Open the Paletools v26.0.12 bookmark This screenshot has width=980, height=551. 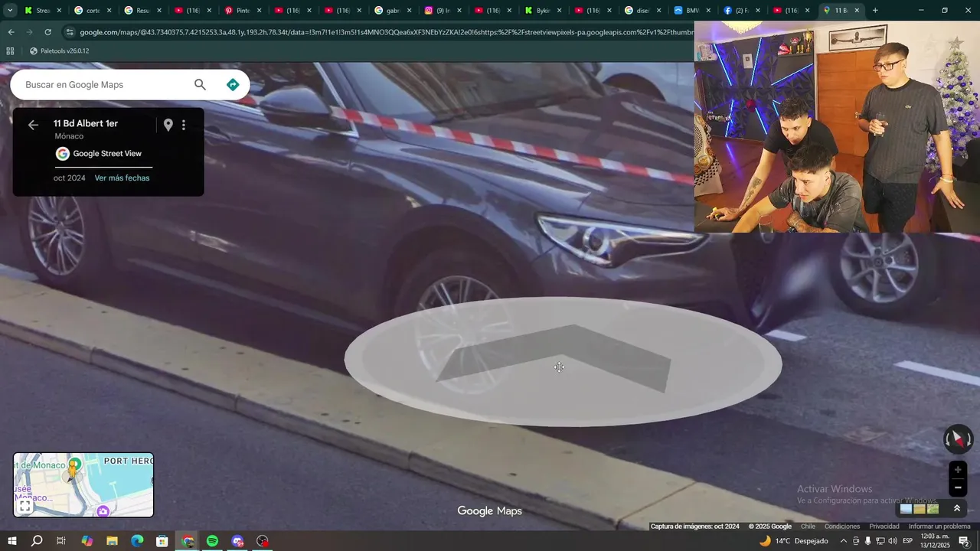[59, 51]
